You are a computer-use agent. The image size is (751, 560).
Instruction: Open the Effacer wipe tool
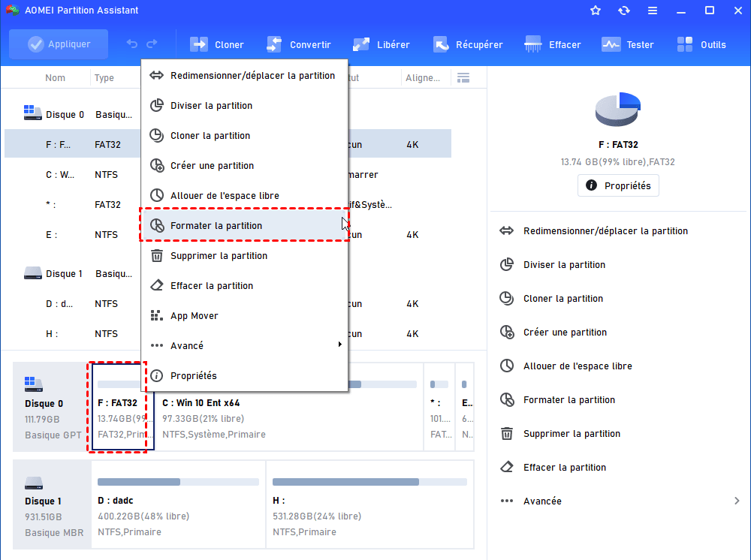tap(534, 44)
